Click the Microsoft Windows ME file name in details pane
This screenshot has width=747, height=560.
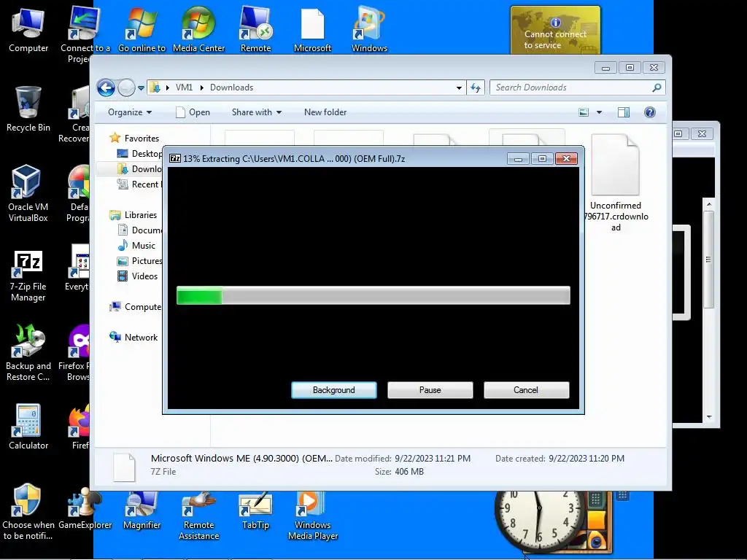coord(241,459)
